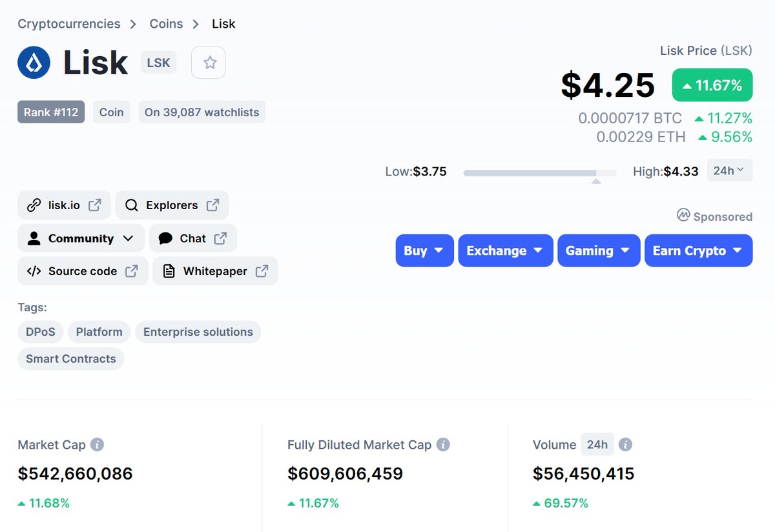This screenshot has height=532, width=775.
Task: Click external-link icon next to lisk.io
Action: [94, 205]
